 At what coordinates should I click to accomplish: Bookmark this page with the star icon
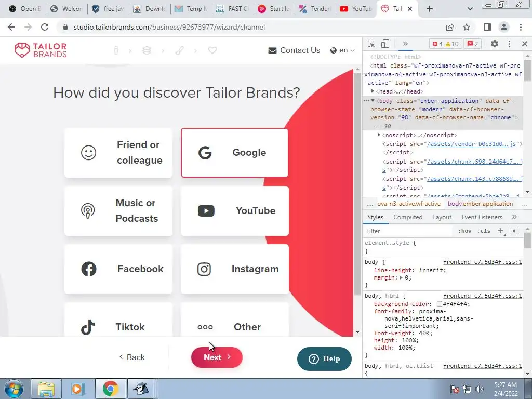[467, 27]
